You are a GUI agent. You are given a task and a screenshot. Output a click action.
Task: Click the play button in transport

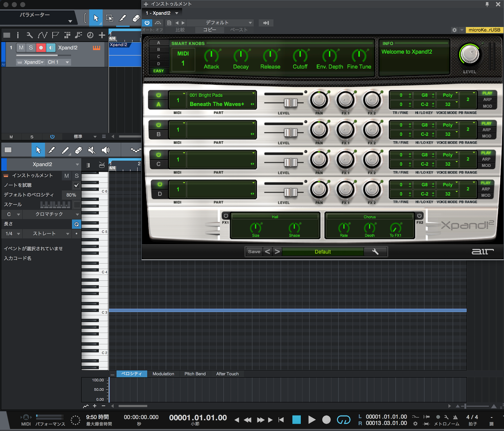tap(312, 420)
